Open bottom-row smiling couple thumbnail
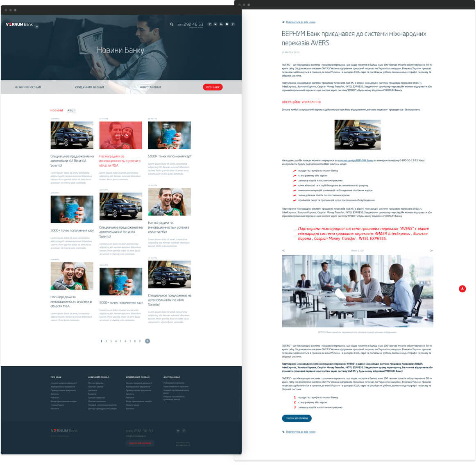Screen dimensions: 476x465 point(72,276)
